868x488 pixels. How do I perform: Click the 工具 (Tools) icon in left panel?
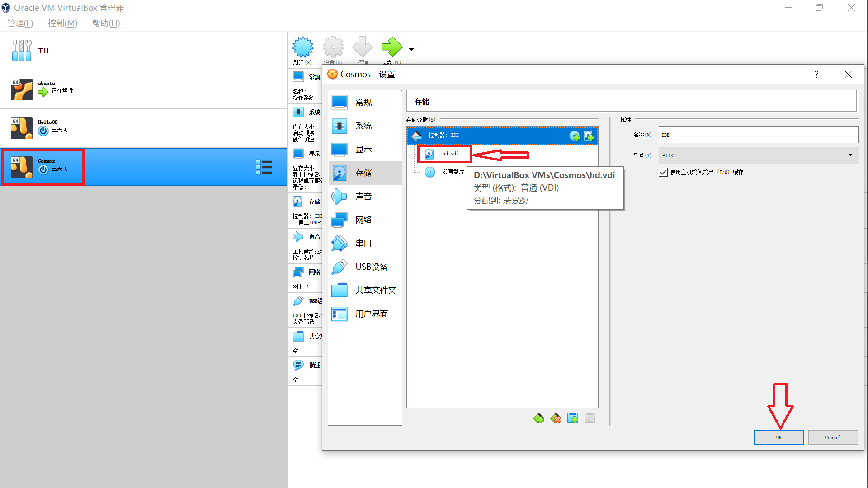tap(22, 51)
